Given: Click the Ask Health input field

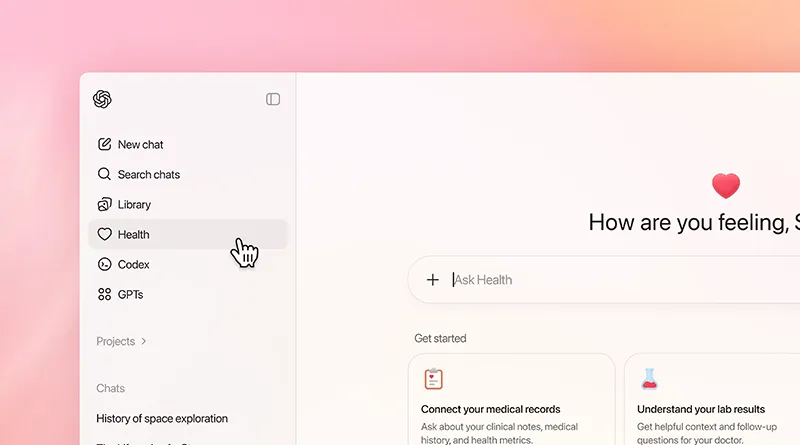Looking at the screenshot, I should [x=604, y=280].
